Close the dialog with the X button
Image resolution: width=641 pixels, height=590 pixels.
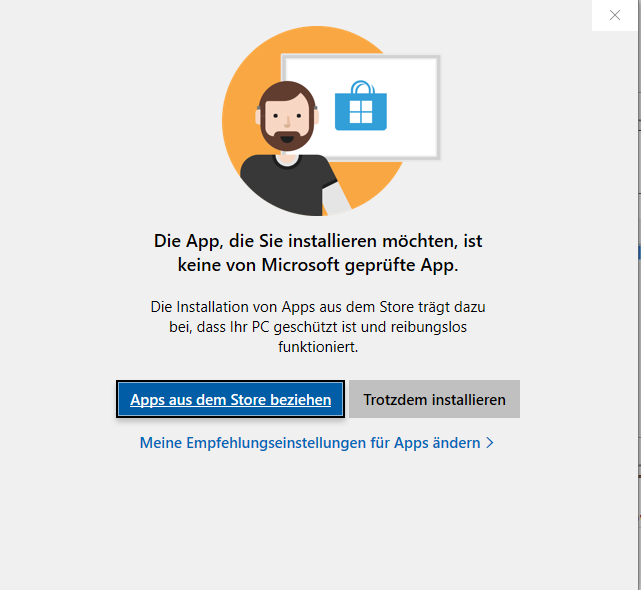point(614,15)
